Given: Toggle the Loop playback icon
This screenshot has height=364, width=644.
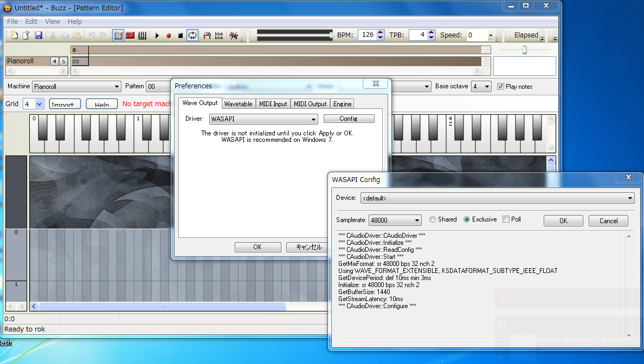Looking at the screenshot, I should point(192,35).
